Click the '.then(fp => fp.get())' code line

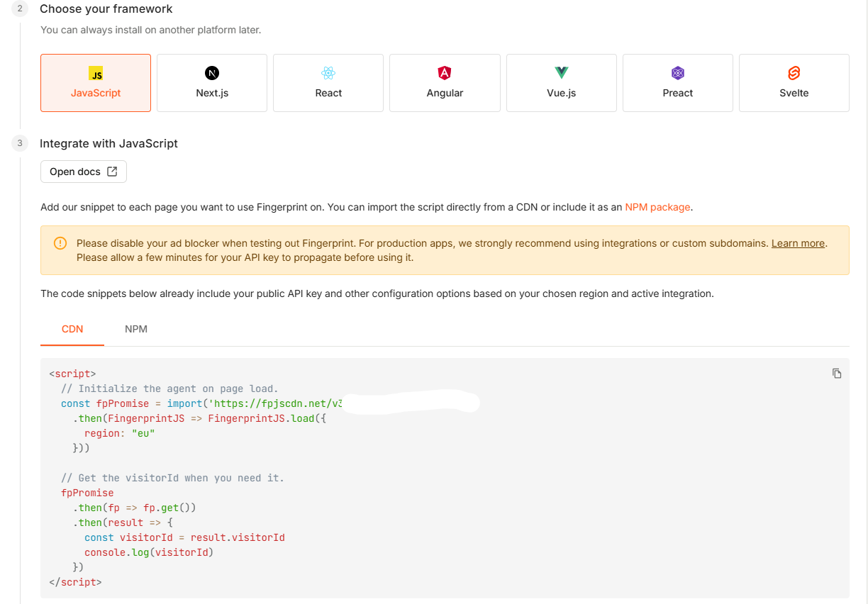[134, 508]
